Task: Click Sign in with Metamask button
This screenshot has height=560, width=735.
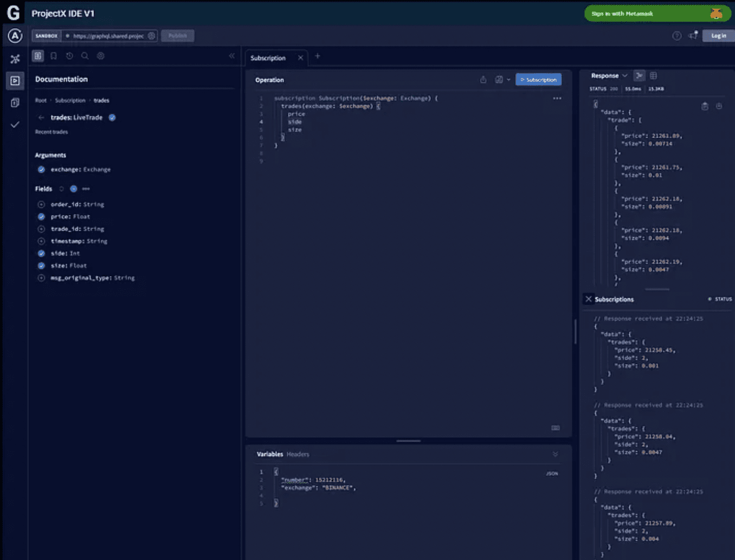Action: click(x=657, y=14)
